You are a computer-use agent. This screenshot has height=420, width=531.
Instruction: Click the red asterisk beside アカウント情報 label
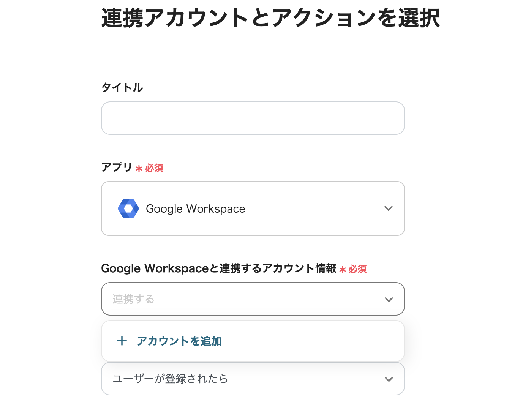[x=343, y=270]
